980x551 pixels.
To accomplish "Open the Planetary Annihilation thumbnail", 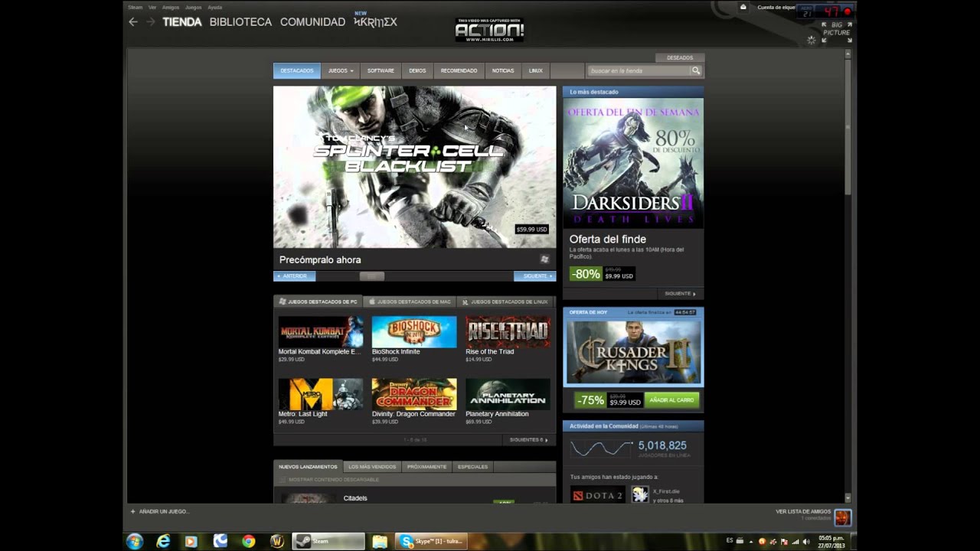I will 508,394.
